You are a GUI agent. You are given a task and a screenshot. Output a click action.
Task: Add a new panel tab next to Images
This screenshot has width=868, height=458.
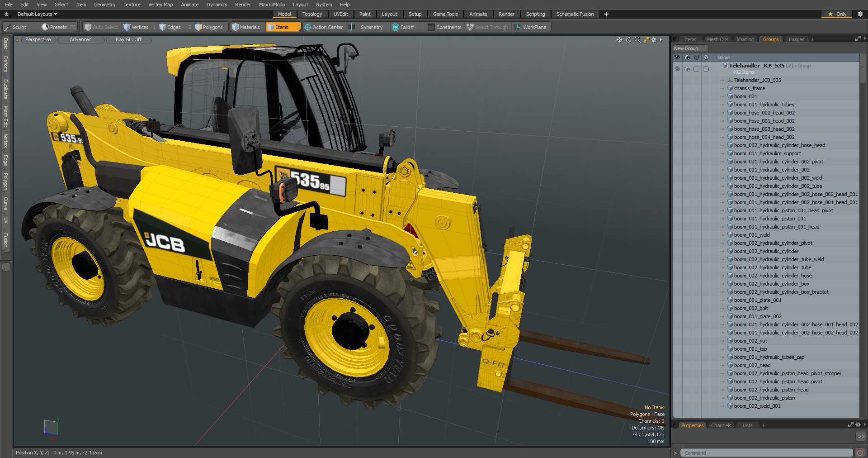812,39
